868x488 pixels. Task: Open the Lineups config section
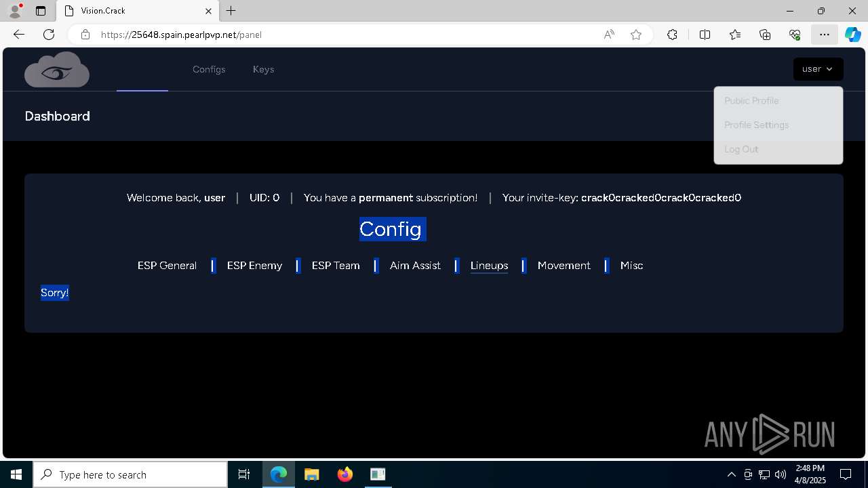pos(489,266)
